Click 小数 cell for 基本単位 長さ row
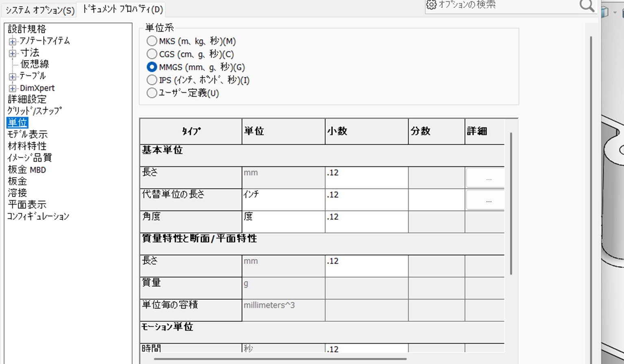The image size is (624, 364). (x=366, y=178)
